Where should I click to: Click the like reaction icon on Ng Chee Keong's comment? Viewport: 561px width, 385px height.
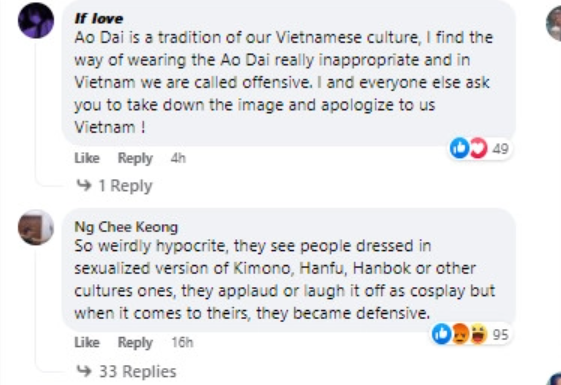click(x=442, y=334)
